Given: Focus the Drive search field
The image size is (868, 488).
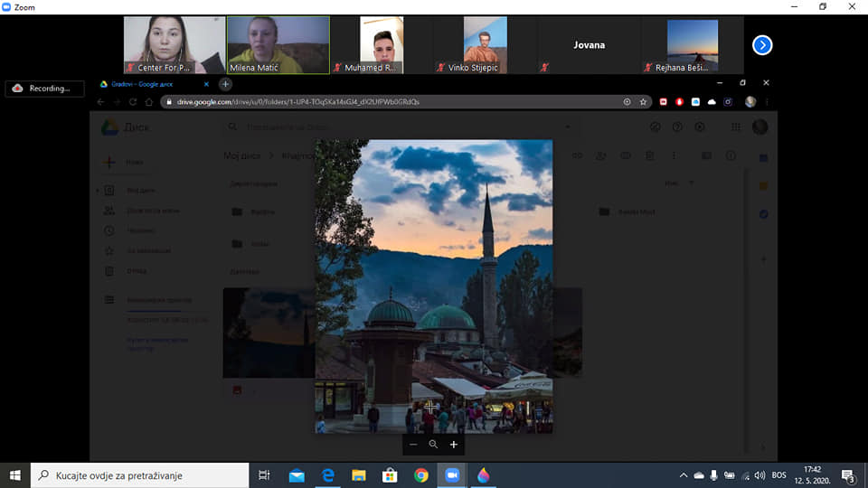Looking at the screenshot, I should coord(404,127).
